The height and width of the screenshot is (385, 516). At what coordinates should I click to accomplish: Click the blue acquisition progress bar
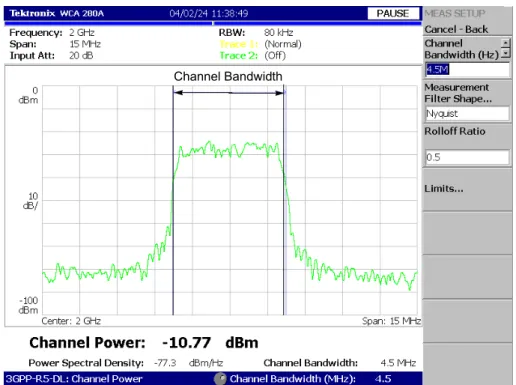point(213,23)
